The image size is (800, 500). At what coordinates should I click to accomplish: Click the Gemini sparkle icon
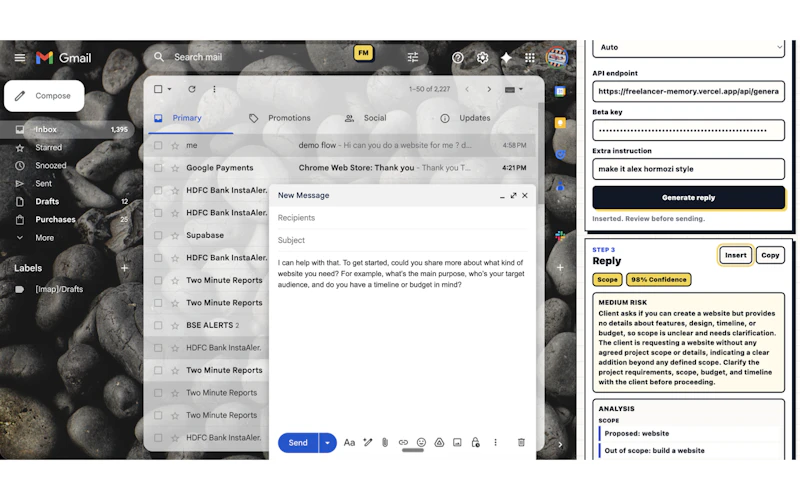(x=506, y=58)
